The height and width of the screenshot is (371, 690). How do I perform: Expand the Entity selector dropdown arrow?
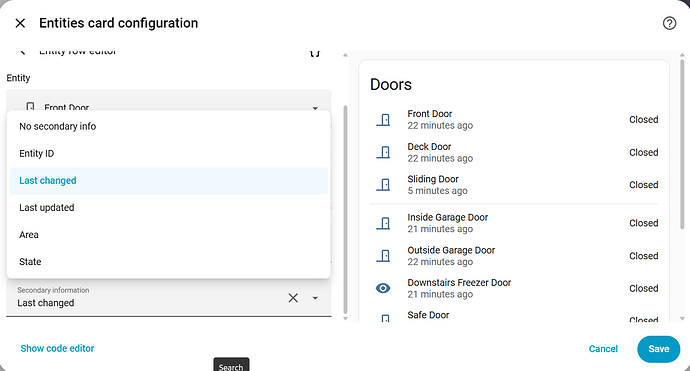[315, 108]
